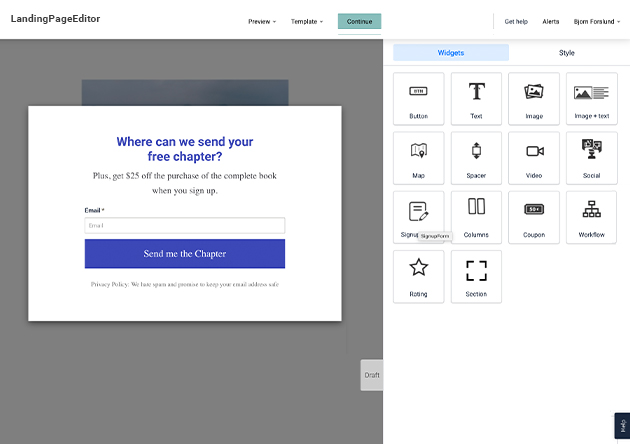Click the Send me the Chapter button
This screenshot has height=444, width=630.
pos(185,254)
